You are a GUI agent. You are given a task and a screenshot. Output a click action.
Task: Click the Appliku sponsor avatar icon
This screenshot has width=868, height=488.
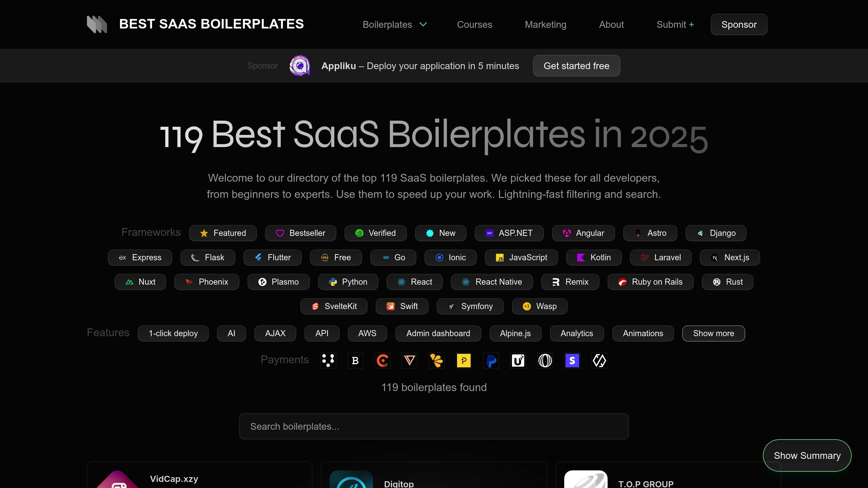click(300, 66)
